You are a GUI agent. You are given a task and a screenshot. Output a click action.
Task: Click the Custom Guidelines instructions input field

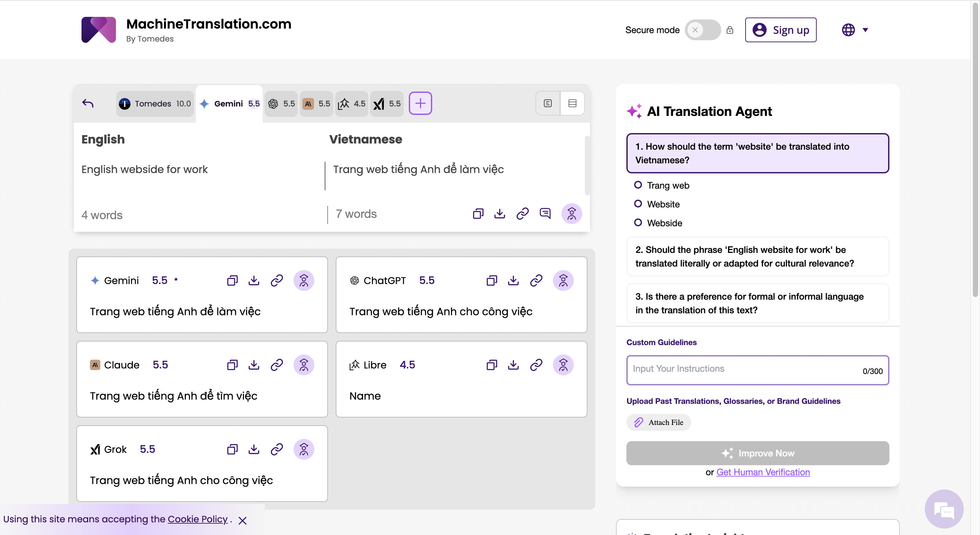[758, 370]
